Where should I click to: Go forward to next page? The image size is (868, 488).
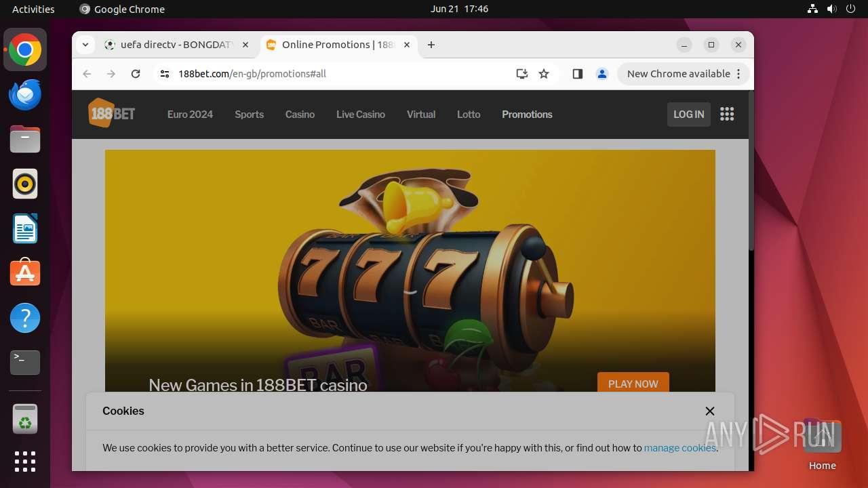coord(111,74)
